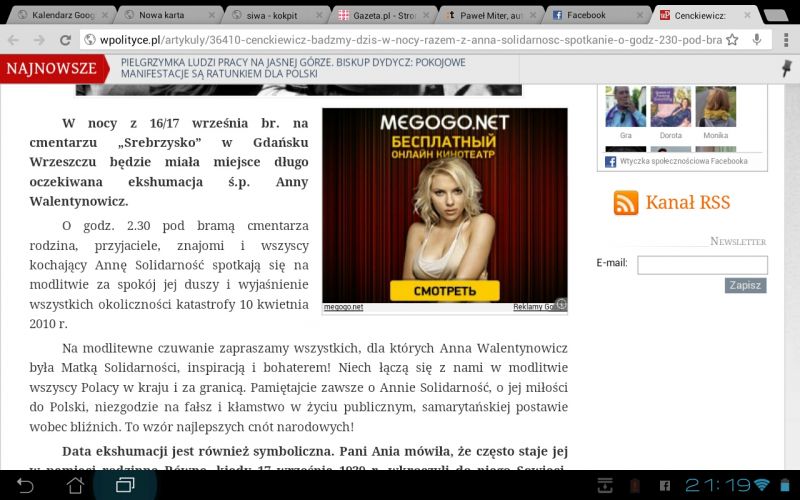Open the Android recent apps button
800x500 pixels.
pyautogui.click(x=125, y=485)
